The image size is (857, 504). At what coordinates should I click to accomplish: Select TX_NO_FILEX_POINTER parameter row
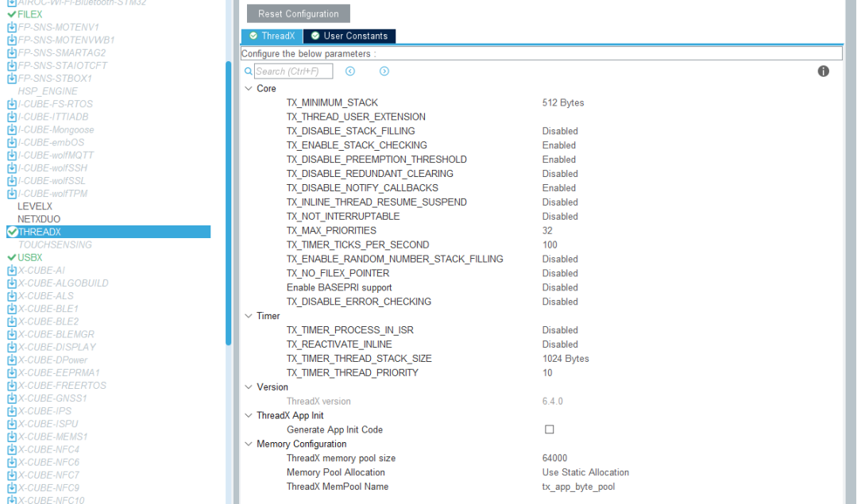(338, 273)
